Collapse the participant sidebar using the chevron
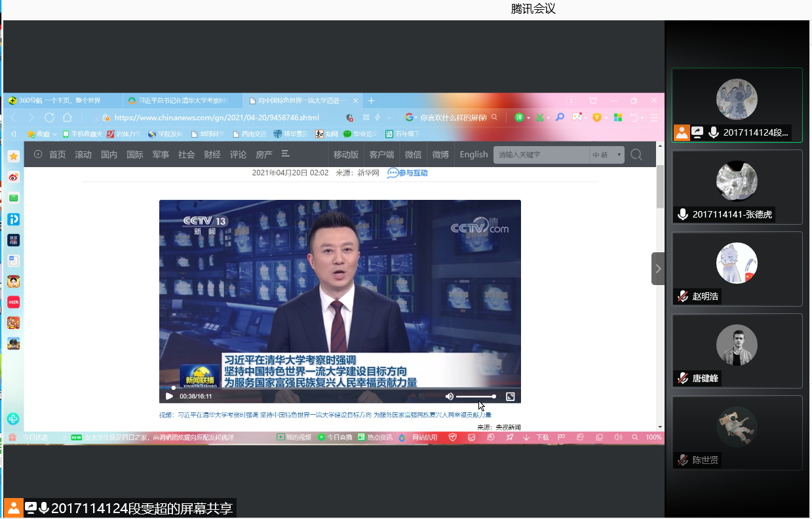812x519 pixels. coord(658,269)
